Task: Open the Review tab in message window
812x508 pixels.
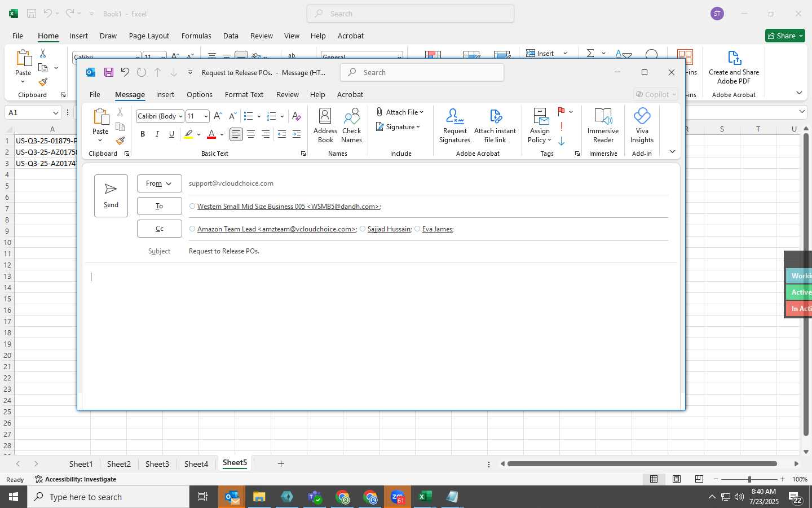Action: click(288, 94)
